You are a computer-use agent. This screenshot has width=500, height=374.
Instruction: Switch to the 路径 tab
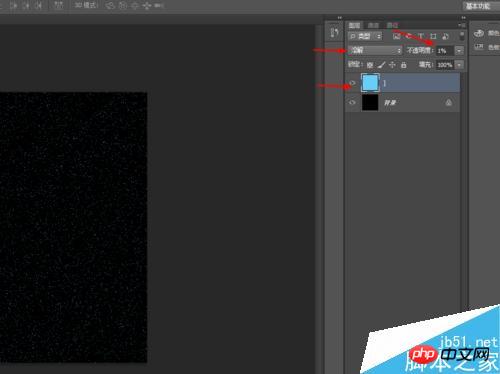pyautogui.click(x=392, y=25)
